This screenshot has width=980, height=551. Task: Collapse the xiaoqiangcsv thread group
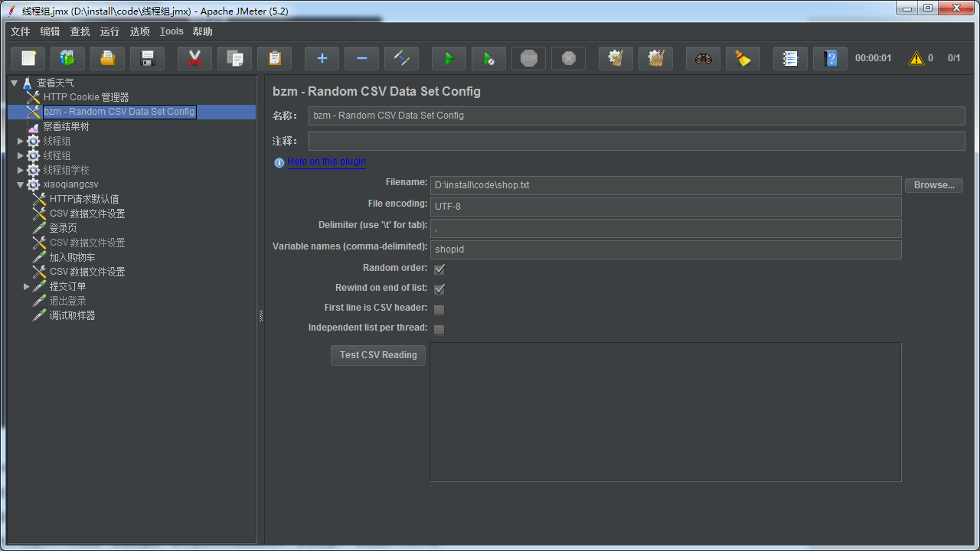[x=21, y=184]
